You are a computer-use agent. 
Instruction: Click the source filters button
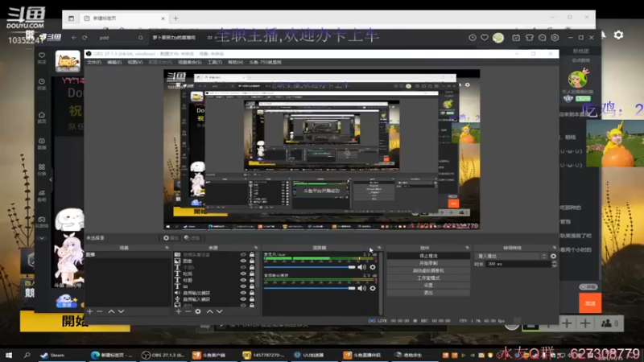[x=192, y=238]
